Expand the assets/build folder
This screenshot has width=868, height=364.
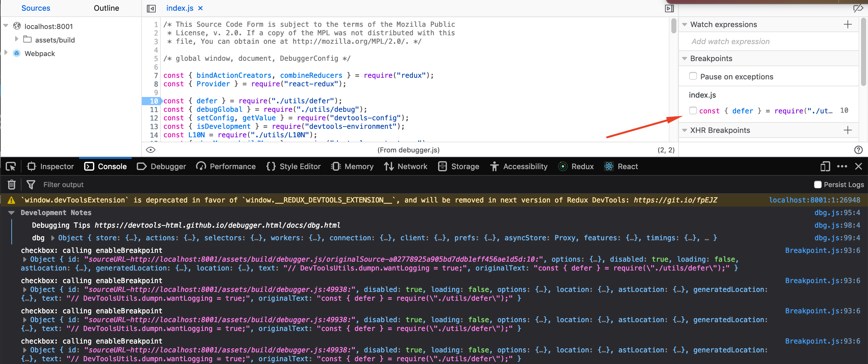[16, 39]
